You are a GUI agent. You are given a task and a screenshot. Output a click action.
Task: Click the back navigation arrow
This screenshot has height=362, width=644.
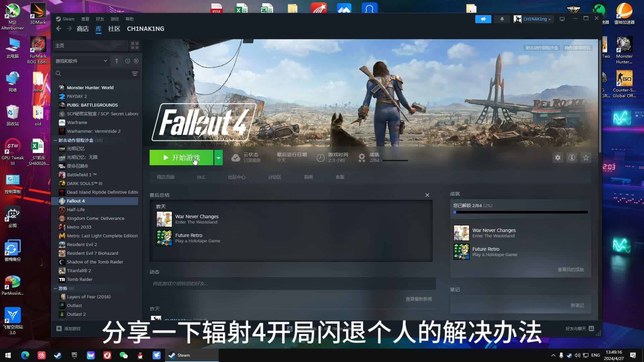pyautogui.click(x=59, y=29)
